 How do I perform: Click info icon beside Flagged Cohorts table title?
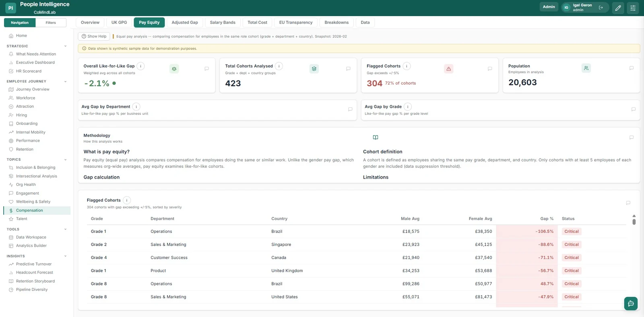127,200
